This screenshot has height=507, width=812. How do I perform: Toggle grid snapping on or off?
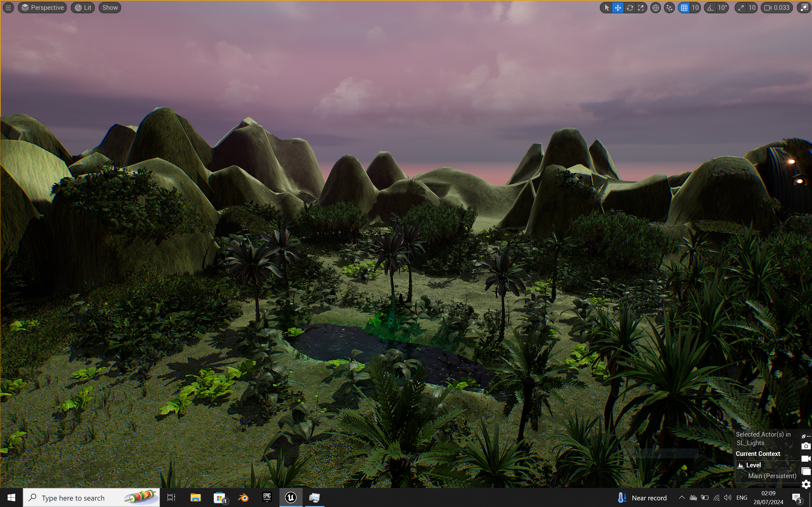coord(684,8)
